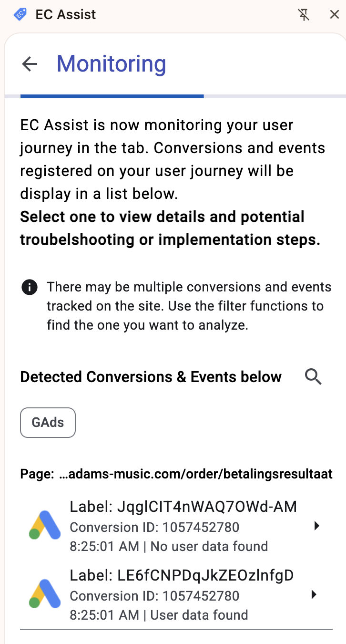
Task: Unpin the EC Assist side panel
Action: [x=304, y=15]
